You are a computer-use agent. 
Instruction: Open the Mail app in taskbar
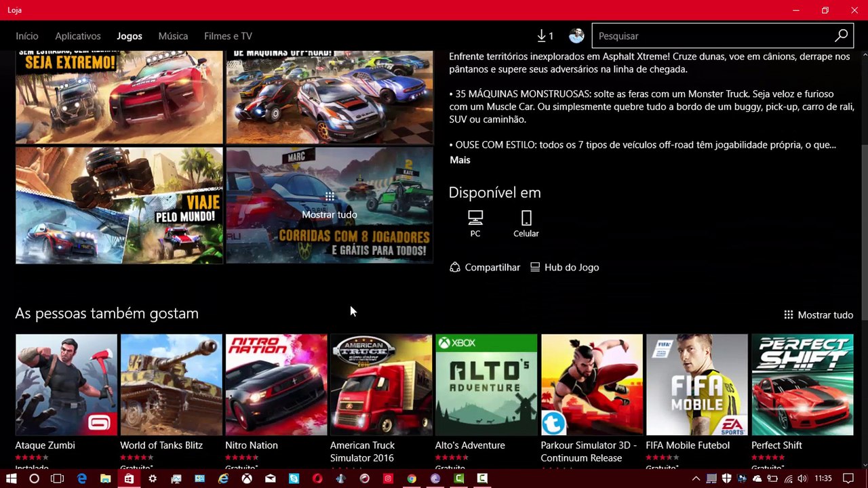[x=271, y=479]
